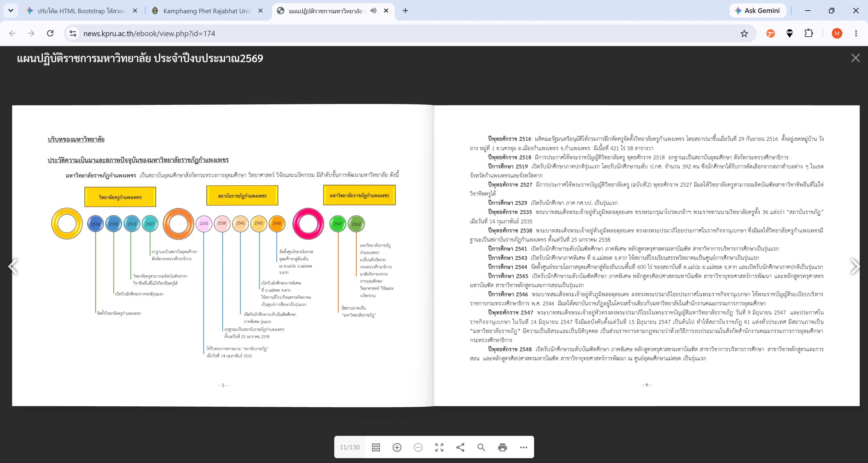Viewport: 868px width, 463px height.
Task: Switch to the HTML Bootstrap Gemini tab
Action: pos(81,11)
